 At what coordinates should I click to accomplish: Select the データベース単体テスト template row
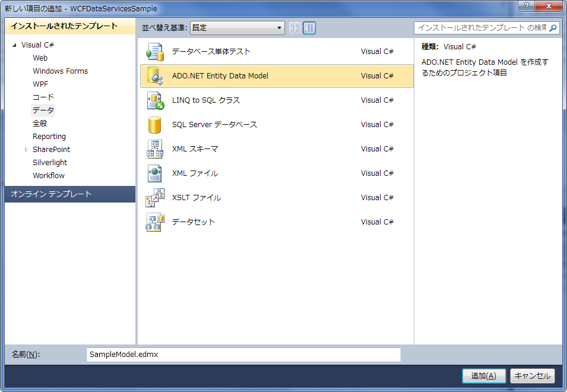click(x=277, y=52)
